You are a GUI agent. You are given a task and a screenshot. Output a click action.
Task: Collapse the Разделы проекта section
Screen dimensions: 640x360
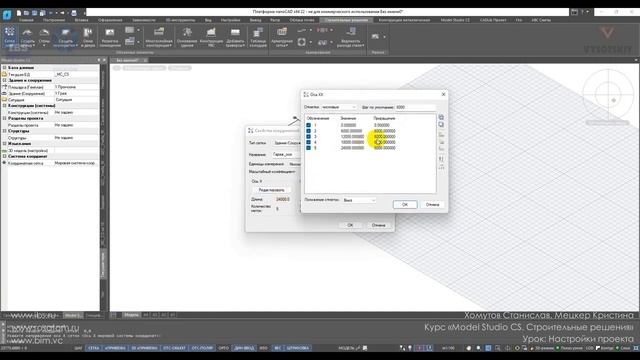[4, 118]
